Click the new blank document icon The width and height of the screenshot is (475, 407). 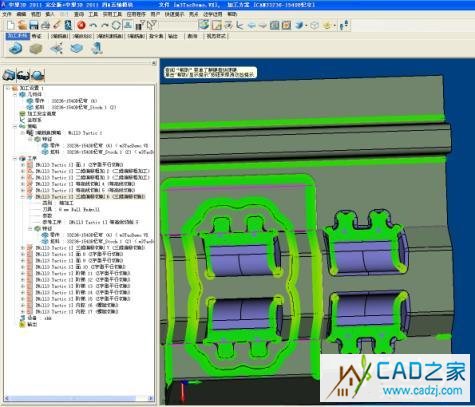pyautogui.click(x=11, y=25)
